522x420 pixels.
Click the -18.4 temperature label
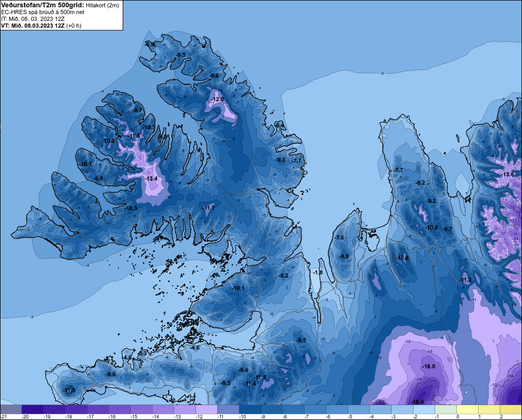tap(418, 402)
